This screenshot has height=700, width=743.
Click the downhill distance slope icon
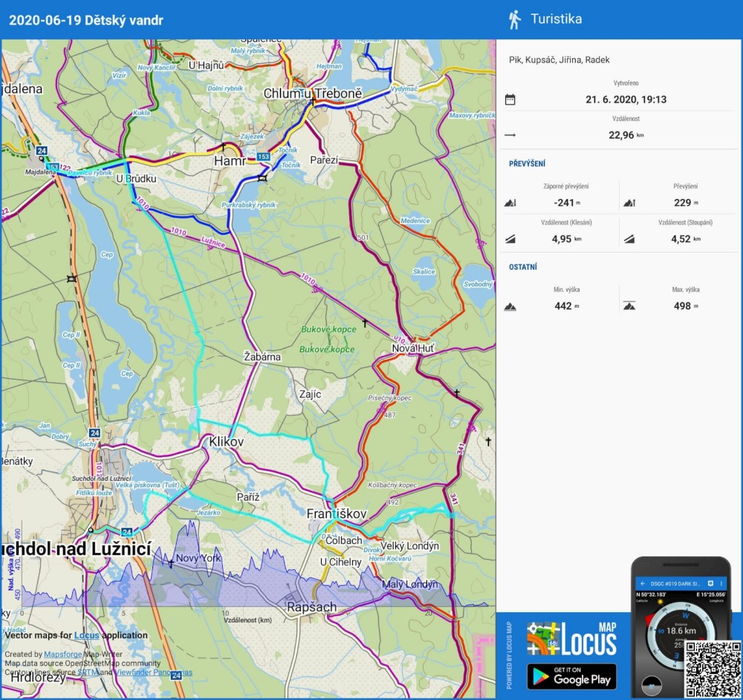(x=510, y=239)
